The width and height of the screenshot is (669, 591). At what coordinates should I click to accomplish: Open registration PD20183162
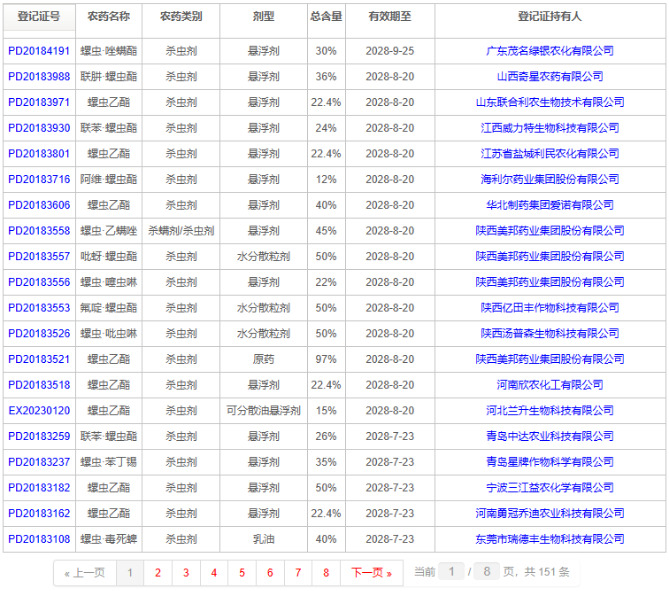click(39, 513)
